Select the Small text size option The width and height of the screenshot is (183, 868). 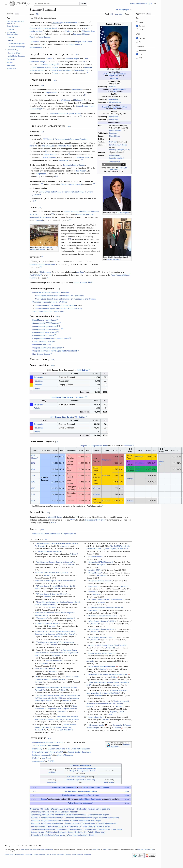[x=137, y=22]
